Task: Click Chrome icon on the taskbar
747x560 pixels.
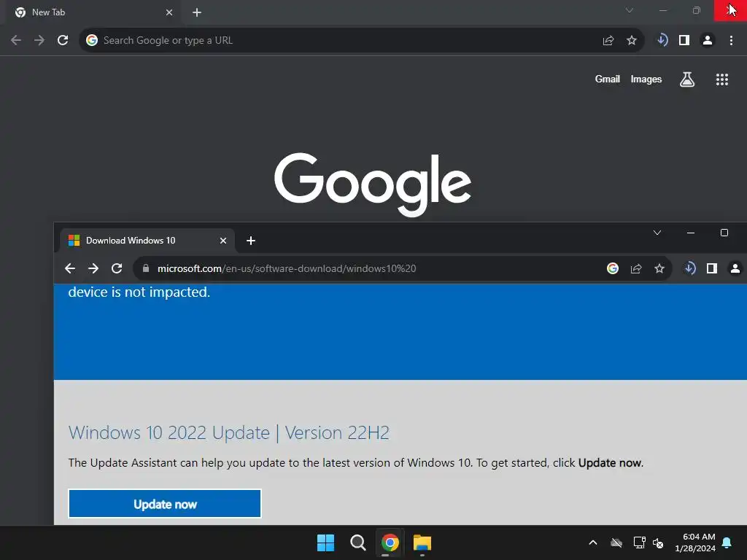Action: 390,542
